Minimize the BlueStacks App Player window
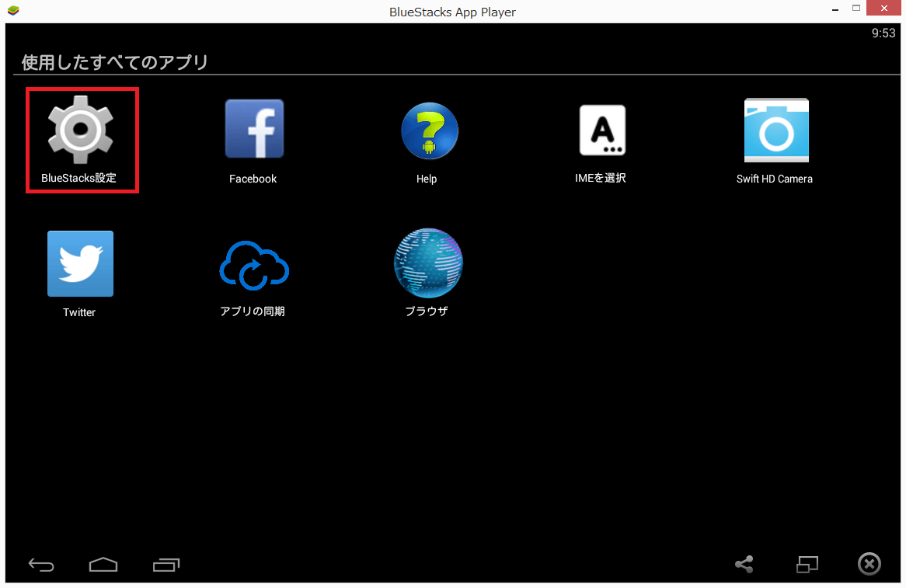This screenshot has height=588, width=906. pyautogui.click(x=835, y=9)
